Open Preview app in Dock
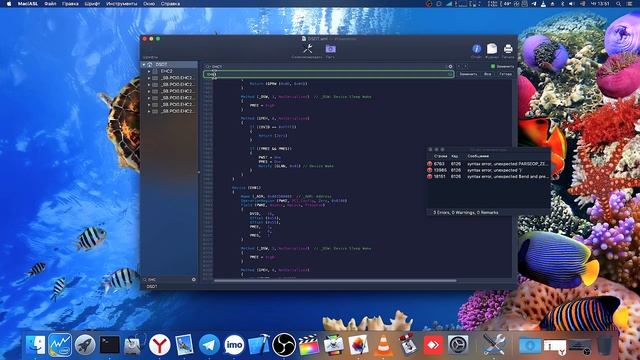The image size is (640, 360). point(184,345)
